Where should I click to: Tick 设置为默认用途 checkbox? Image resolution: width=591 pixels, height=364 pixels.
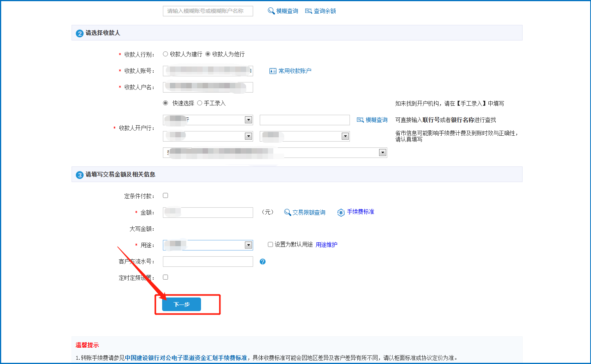(x=270, y=245)
